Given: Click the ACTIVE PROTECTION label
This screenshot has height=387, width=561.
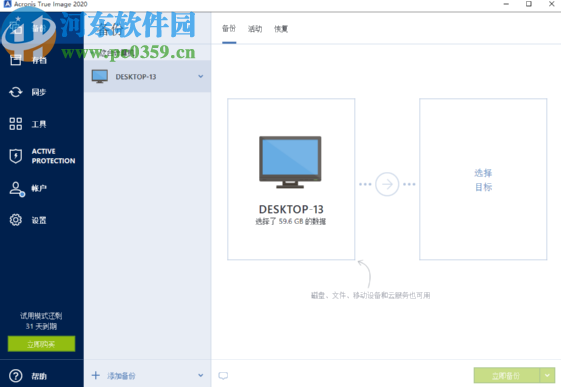Looking at the screenshot, I should (53, 156).
